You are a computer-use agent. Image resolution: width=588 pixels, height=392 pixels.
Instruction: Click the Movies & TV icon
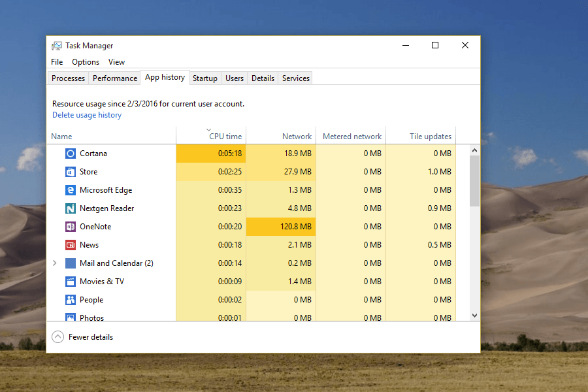[x=70, y=282]
